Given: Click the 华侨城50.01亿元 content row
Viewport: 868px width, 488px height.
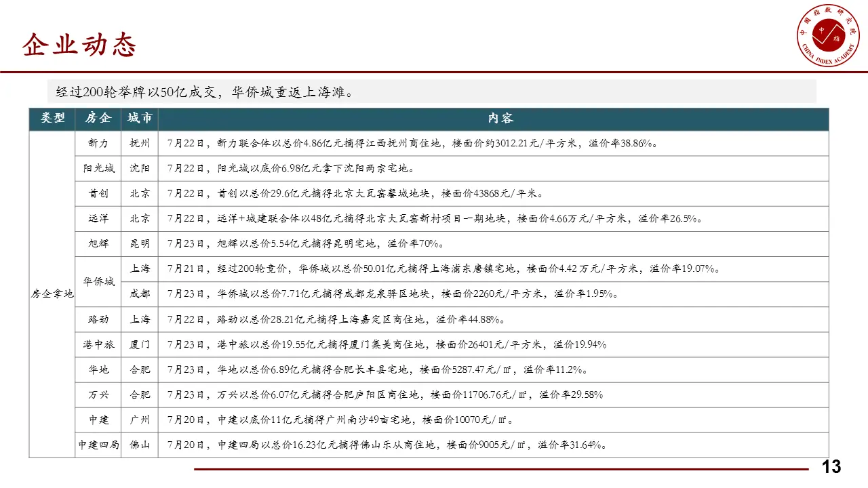Looking at the screenshot, I should point(494,269).
